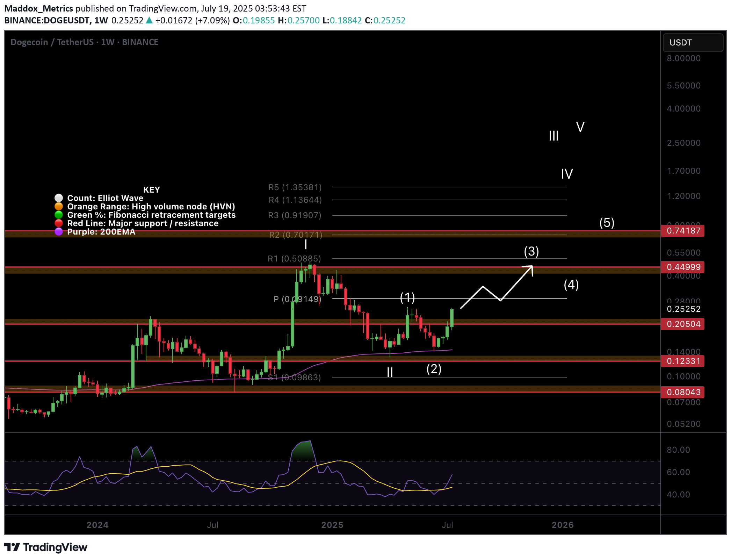Click the wave (3) label
Image resolution: width=731 pixels, height=560 pixels.
(531, 251)
